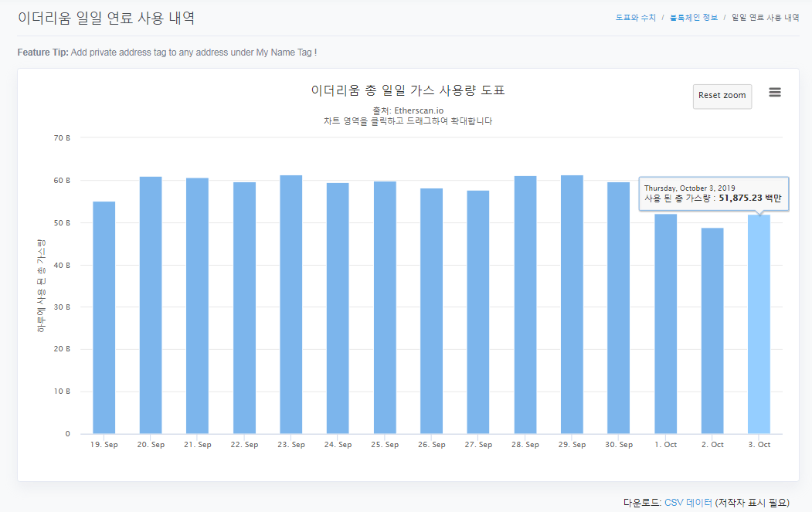Click the Etherscan.io chart subtitle
812x512 pixels.
(x=408, y=110)
